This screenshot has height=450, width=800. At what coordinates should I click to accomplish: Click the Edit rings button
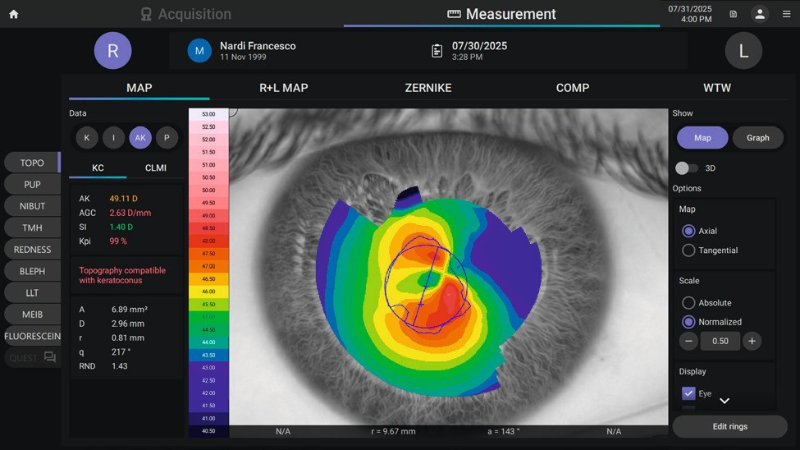click(729, 427)
